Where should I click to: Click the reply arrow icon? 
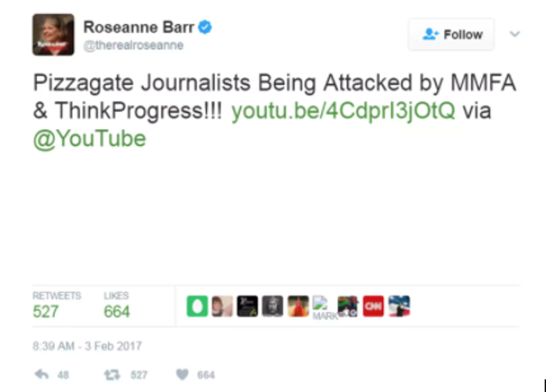[x=42, y=375]
